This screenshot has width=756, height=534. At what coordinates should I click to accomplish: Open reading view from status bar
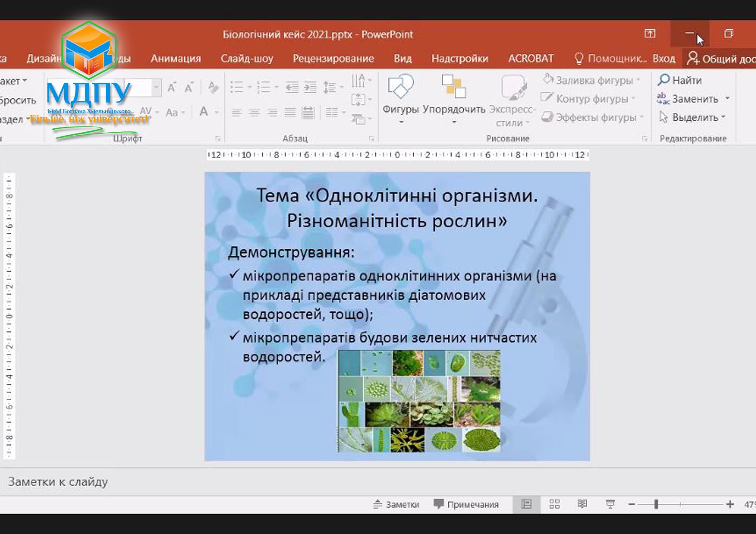[582, 504]
